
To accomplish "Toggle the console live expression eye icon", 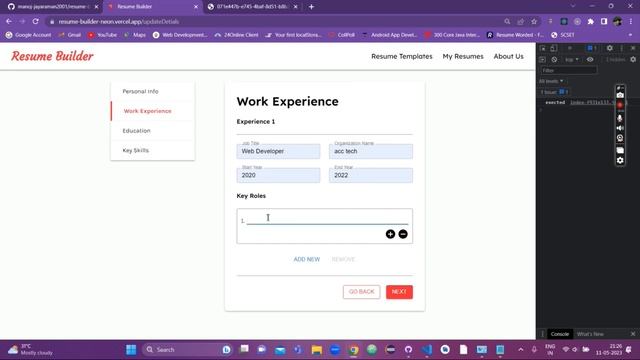I will tap(590, 60).
